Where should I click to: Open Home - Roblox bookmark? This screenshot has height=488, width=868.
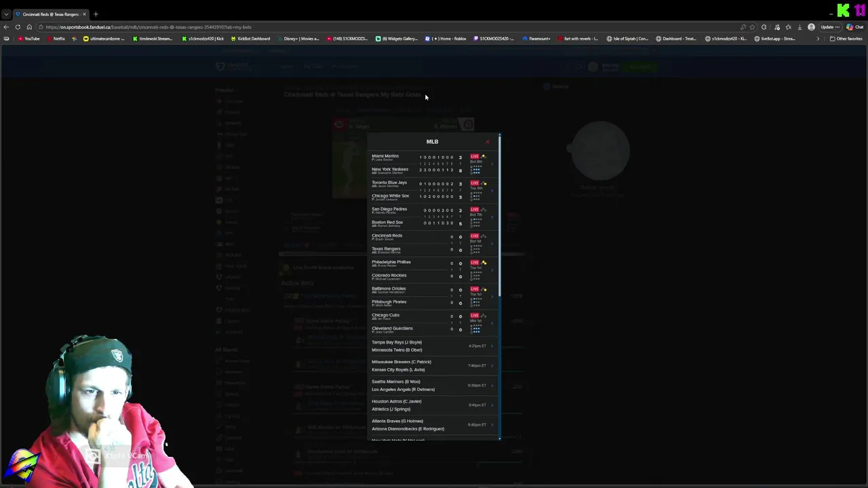coord(446,39)
